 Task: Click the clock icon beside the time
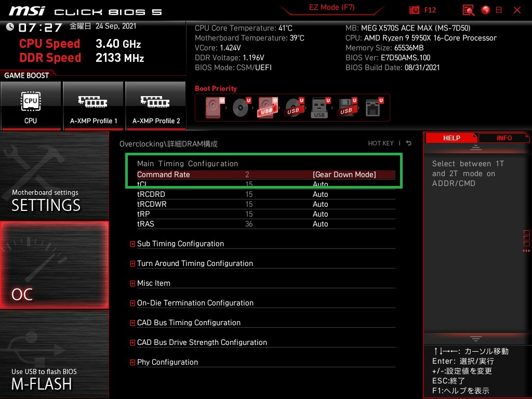pyautogui.click(x=10, y=26)
